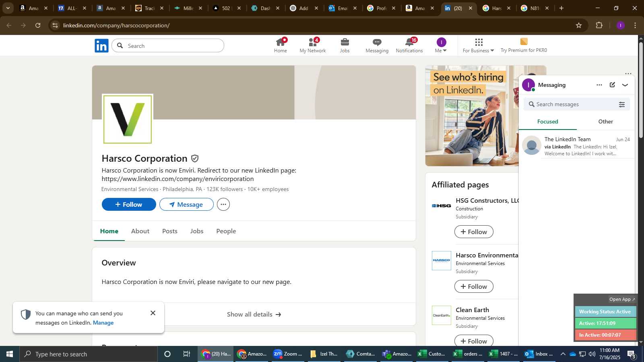Viewport: 644px width, 362px height.
Task: Open HSG Constructors logo
Action: 442,206
